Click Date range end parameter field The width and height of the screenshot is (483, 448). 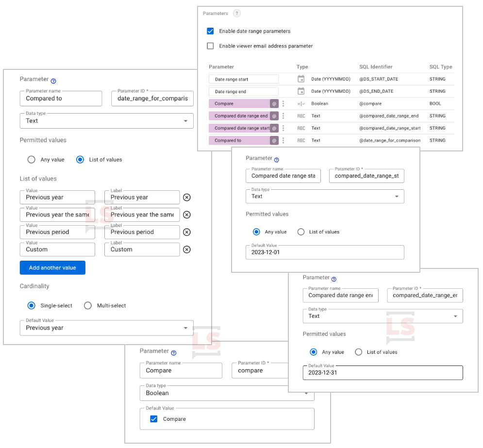[x=243, y=91]
